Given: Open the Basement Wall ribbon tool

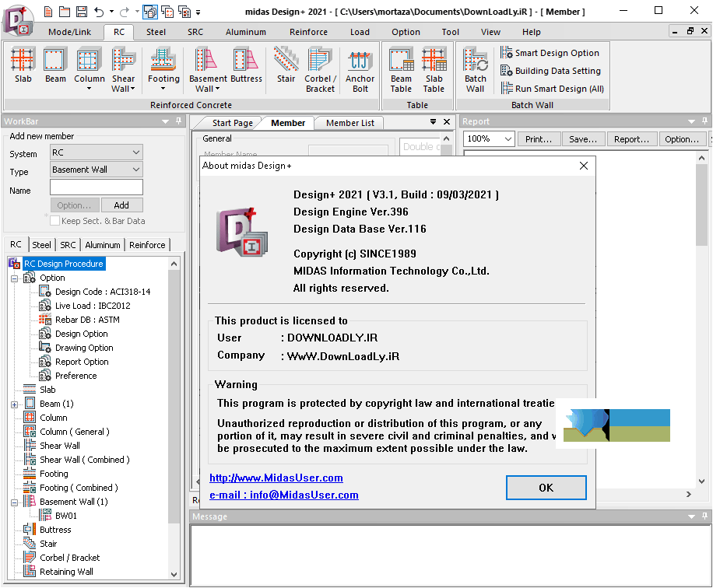Looking at the screenshot, I should (x=208, y=69).
